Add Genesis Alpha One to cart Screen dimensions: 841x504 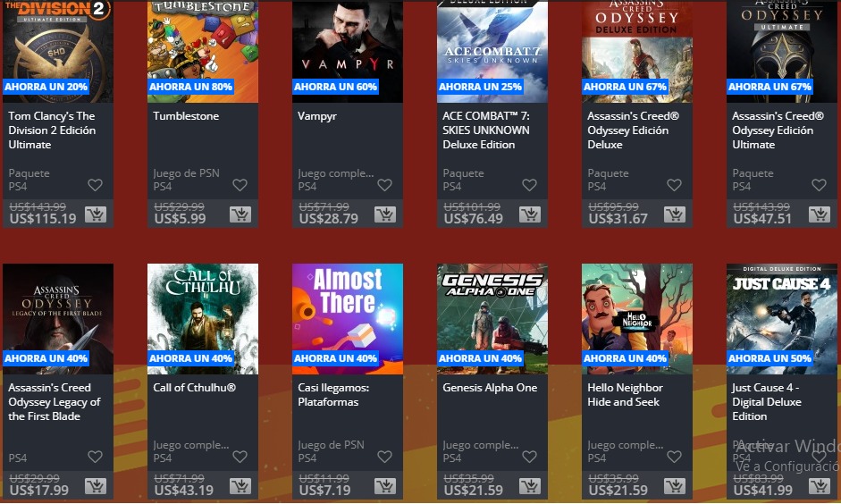click(x=529, y=486)
